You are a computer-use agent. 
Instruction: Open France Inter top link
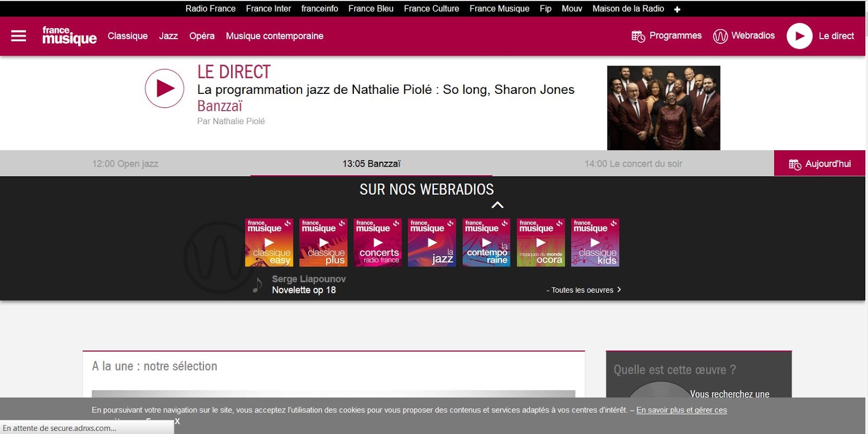click(x=269, y=9)
